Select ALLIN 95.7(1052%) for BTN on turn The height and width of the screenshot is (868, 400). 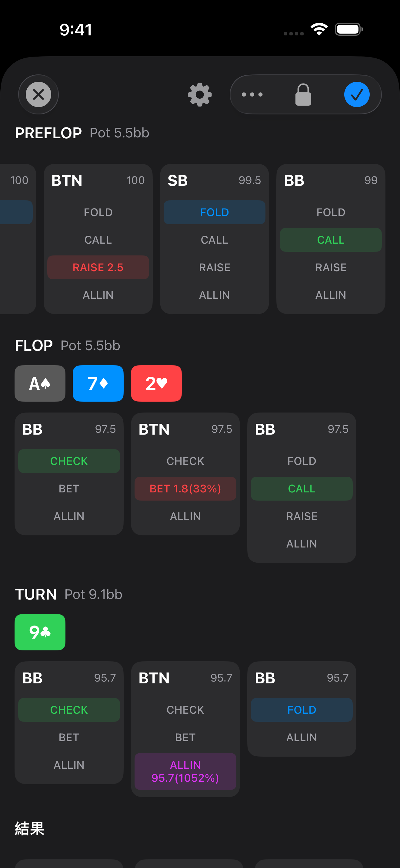point(185,771)
